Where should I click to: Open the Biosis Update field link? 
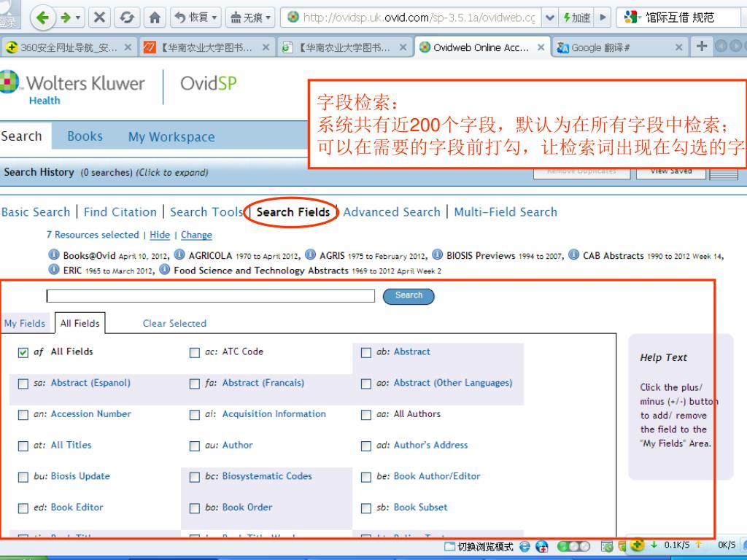click(x=80, y=475)
